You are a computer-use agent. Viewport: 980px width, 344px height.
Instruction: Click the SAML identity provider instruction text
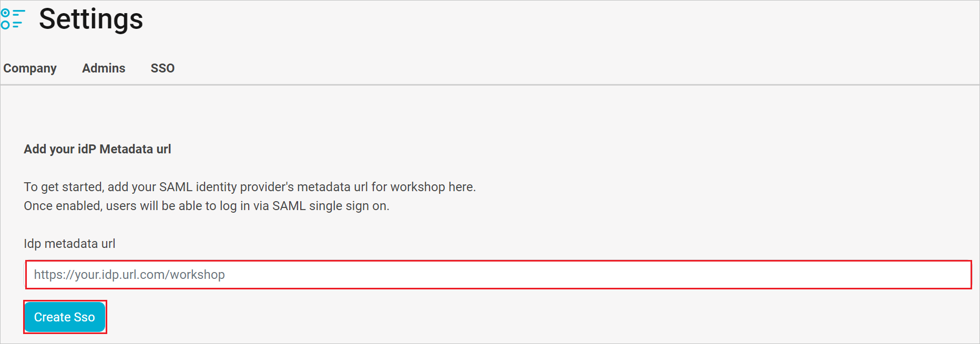pyautogui.click(x=249, y=186)
